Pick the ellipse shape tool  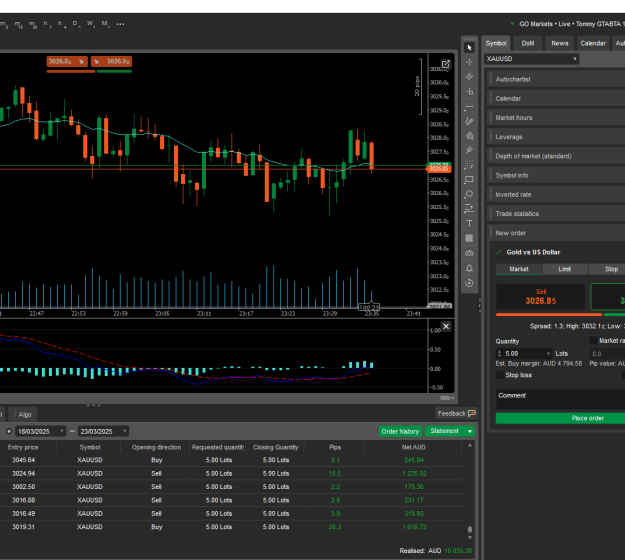469,194
